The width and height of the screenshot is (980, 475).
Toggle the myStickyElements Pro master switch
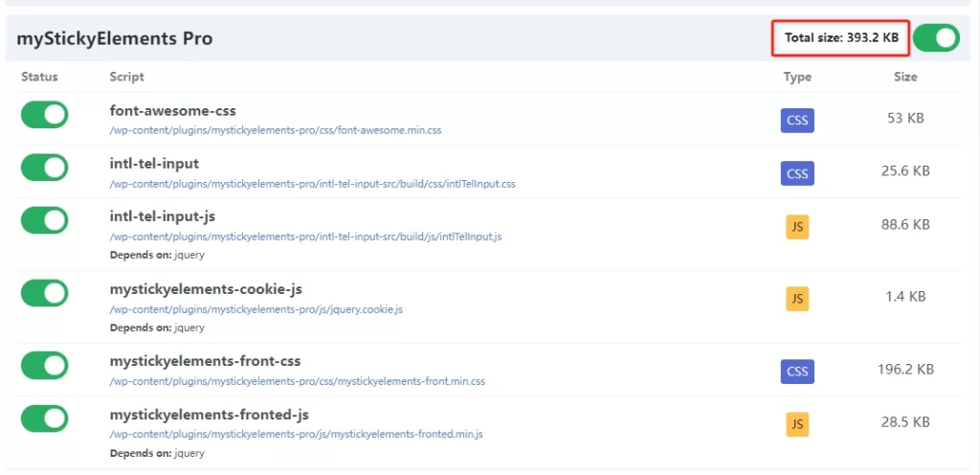(x=935, y=38)
